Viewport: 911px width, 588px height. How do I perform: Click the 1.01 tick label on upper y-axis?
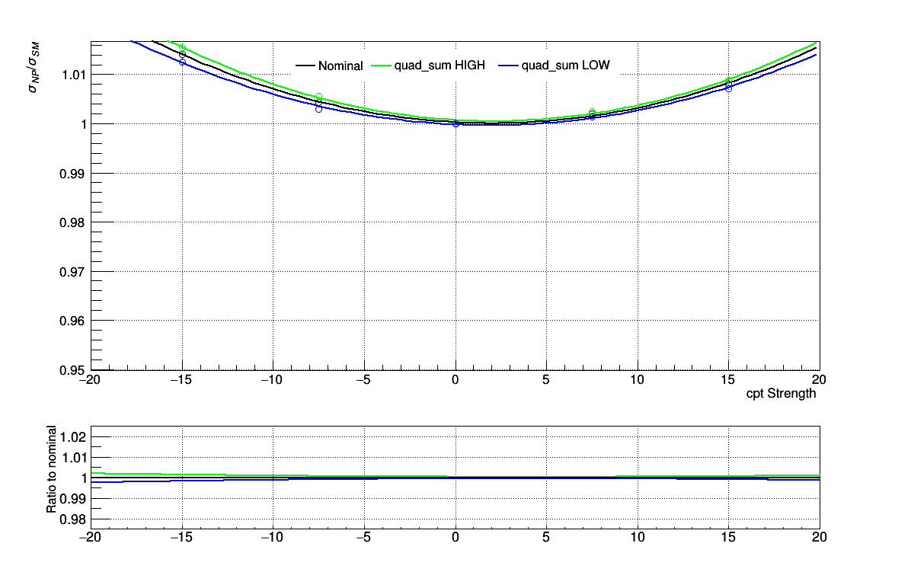[x=74, y=75]
